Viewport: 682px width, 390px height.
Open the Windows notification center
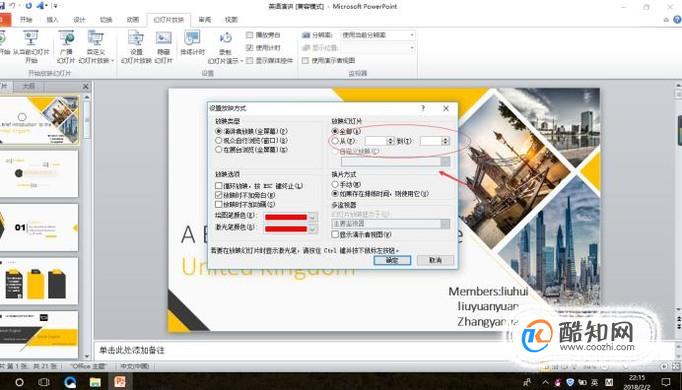pos(665,382)
